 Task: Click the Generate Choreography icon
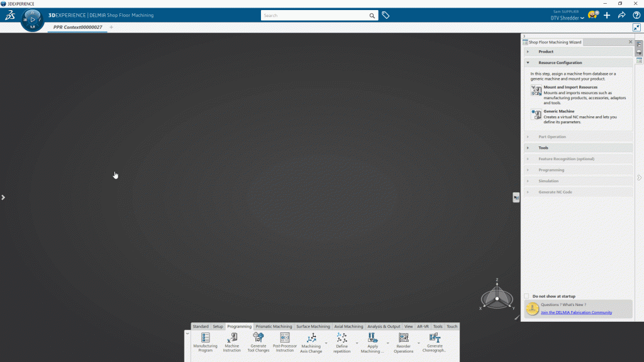pyautogui.click(x=435, y=338)
